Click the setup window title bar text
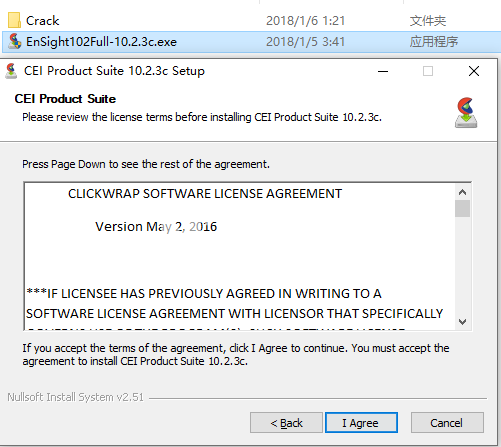 pyautogui.click(x=114, y=71)
